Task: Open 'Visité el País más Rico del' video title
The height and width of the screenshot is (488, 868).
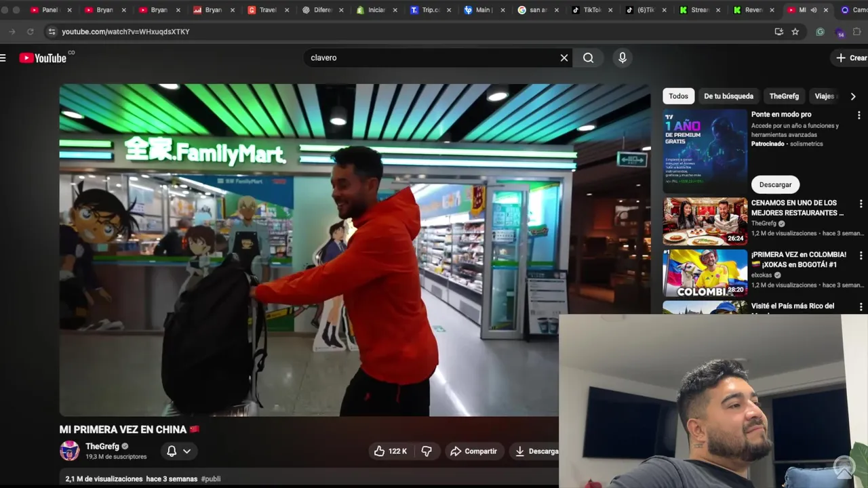Action: [793, 306]
